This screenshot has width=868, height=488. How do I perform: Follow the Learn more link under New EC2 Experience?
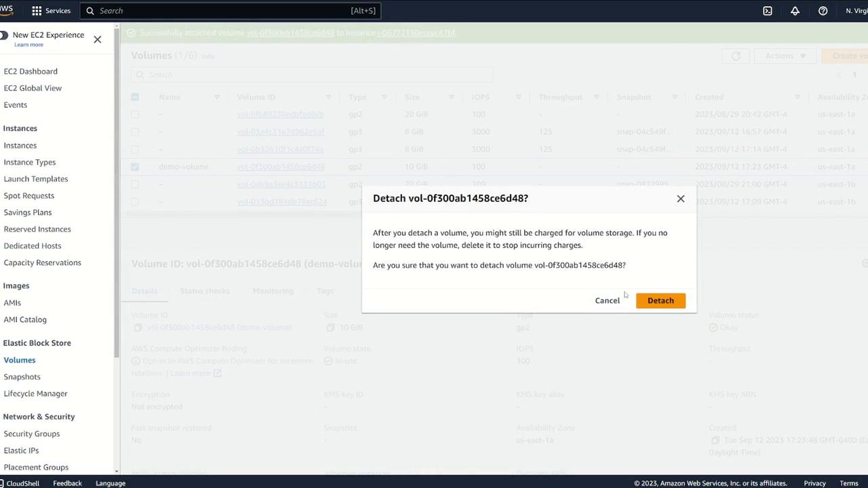28,45
